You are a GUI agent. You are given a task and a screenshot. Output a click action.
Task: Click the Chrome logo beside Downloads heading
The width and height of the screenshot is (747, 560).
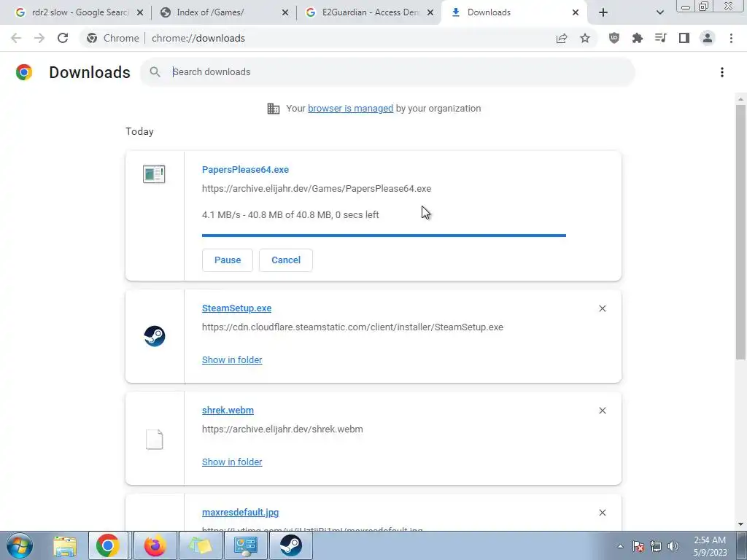point(24,72)
